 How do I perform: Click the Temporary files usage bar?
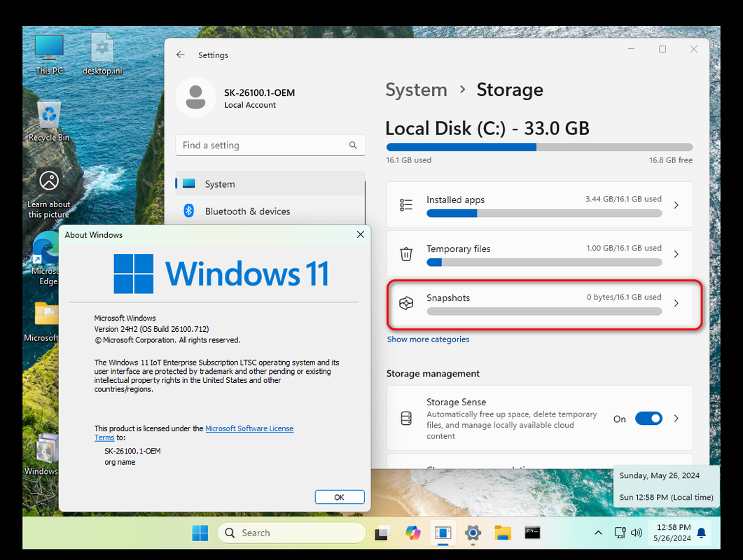click(x=544, y=262)
